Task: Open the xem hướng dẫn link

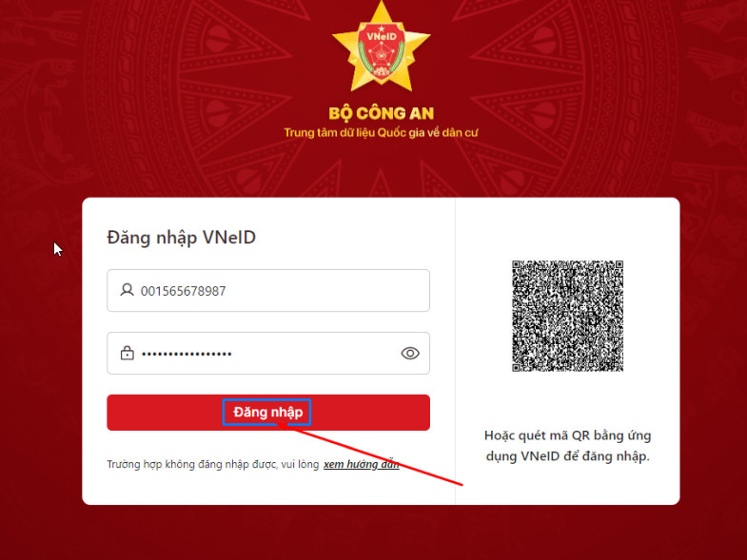Action: click(361, 464)
